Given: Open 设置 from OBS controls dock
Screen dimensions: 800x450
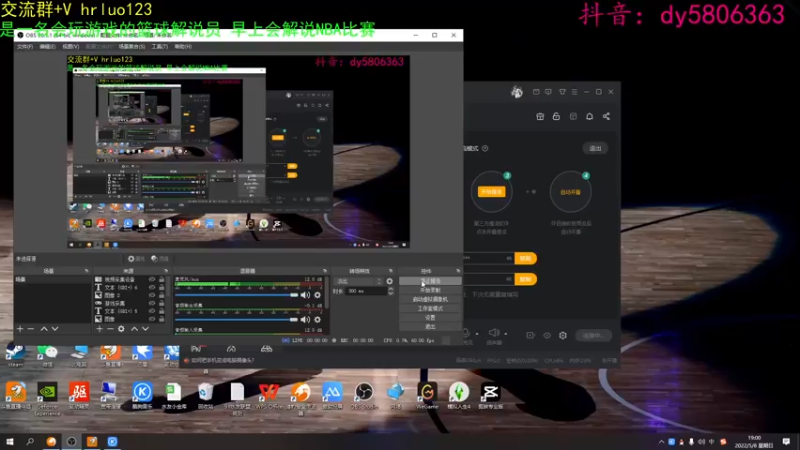Looking at the screenshot, I should pyautogui.click(x=430, y=318).
